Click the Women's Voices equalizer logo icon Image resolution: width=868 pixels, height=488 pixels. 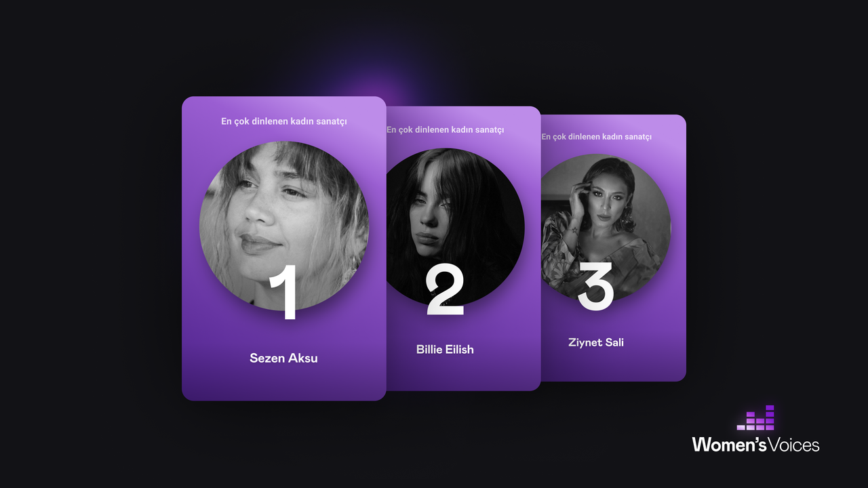[755, 418]
